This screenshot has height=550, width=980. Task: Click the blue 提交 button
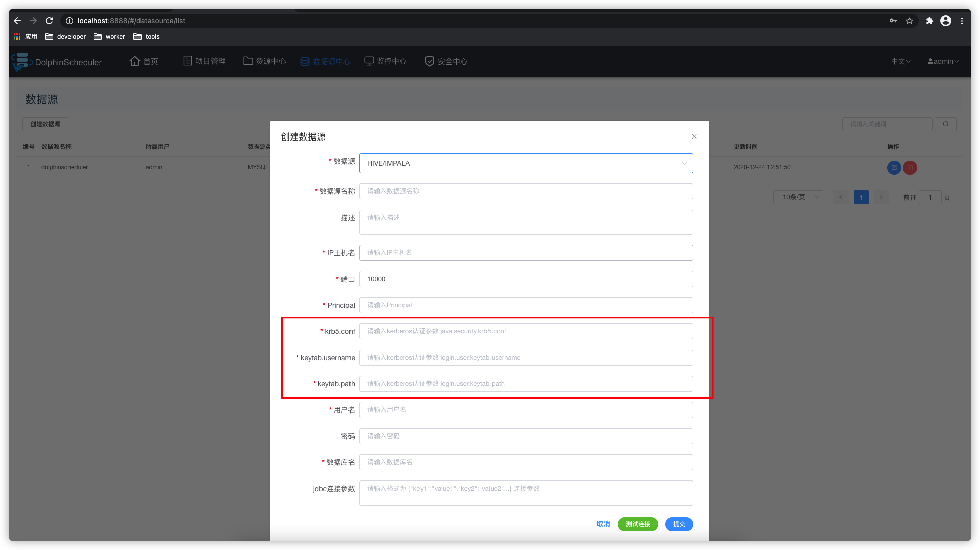tap(679, 524)
